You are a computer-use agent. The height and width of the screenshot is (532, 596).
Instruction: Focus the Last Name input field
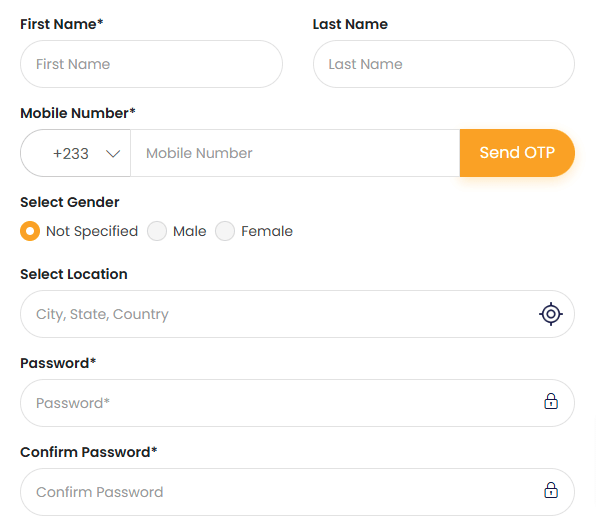[444, 64]
